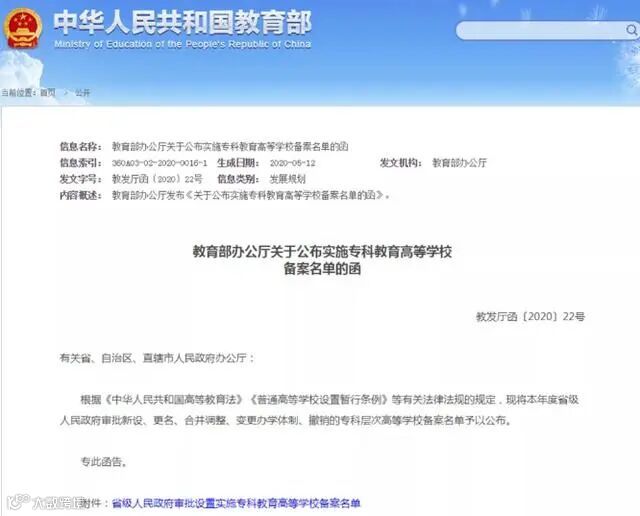Open the 公开 breadcrumb link

click(x=82, y=93)
